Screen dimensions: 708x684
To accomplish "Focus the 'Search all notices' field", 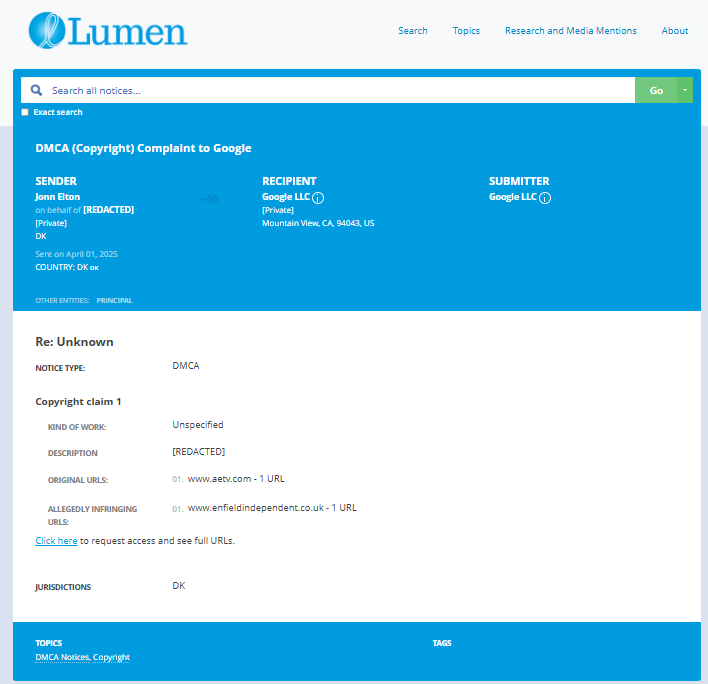I will [x=328, y=90].
